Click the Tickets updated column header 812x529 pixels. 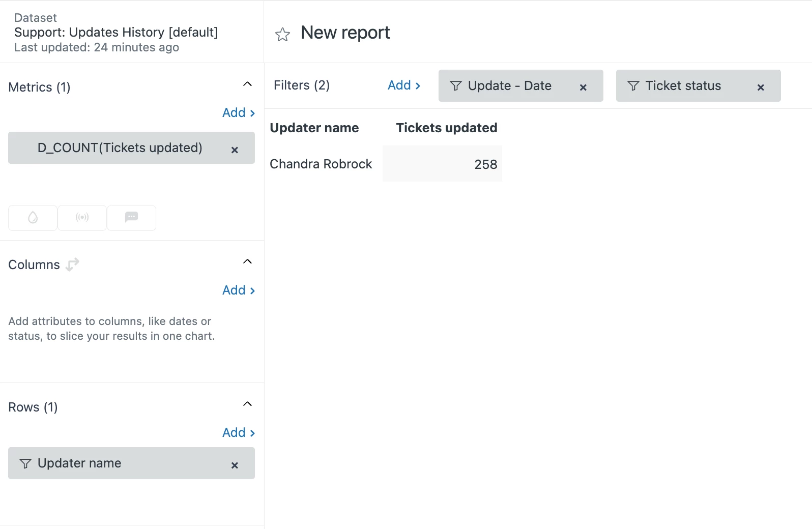[446, 128]
